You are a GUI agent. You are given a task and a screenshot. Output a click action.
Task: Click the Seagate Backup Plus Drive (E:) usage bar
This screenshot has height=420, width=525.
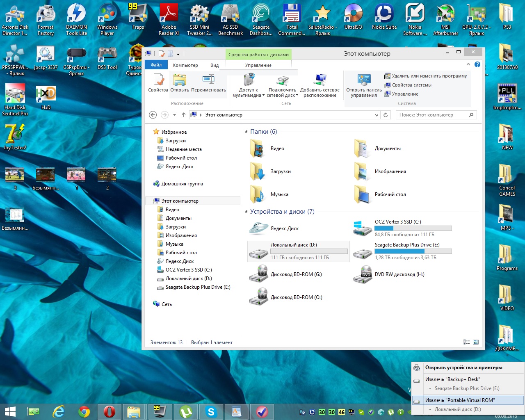point(413,251)
